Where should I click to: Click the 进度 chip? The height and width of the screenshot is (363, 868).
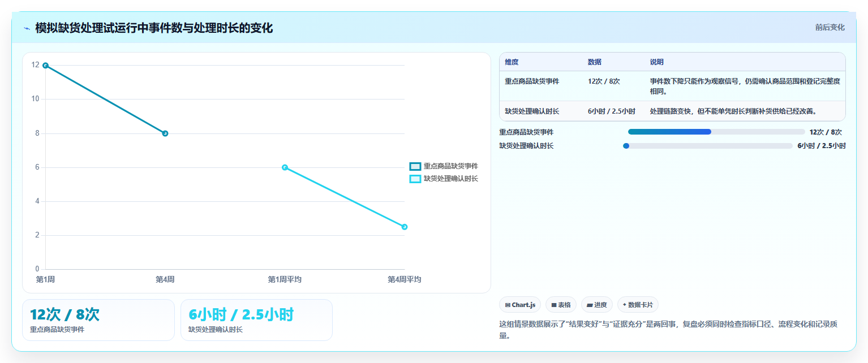[597, 305]
